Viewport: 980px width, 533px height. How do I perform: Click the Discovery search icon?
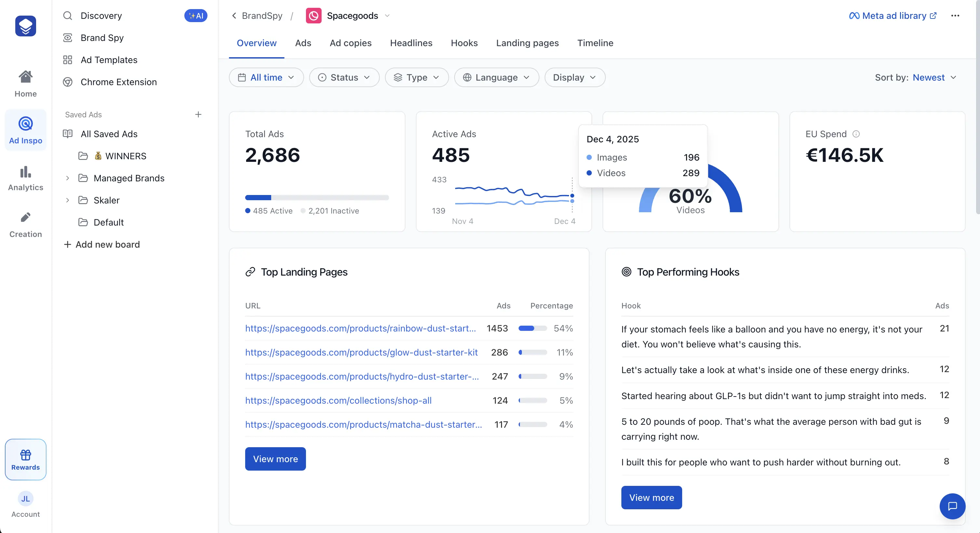point(68,16)
